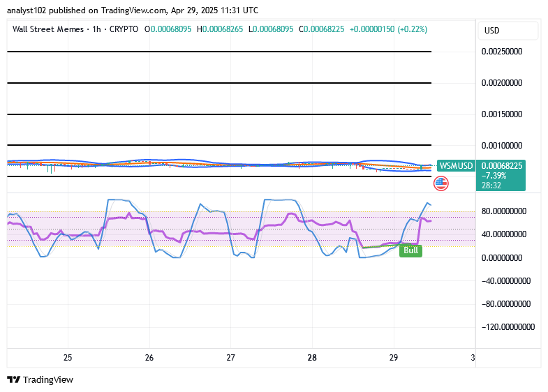Click the horizontal line at 0.00150000
Viewport: 548px width, 392px height.
[x=219, y=114]
